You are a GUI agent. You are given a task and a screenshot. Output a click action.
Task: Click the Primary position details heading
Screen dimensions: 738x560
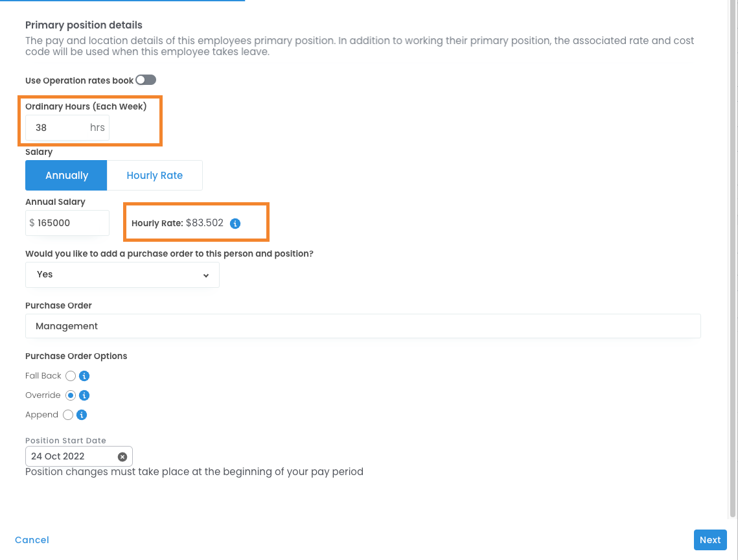(x=84, y=25)
